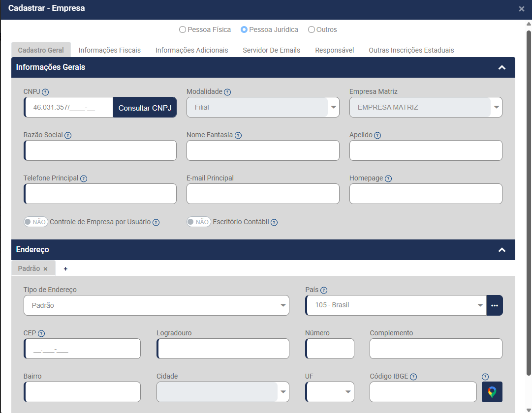532x413 pixels.
Task: Select the Pessoa Física radio button
Action: tap(183, 29)
